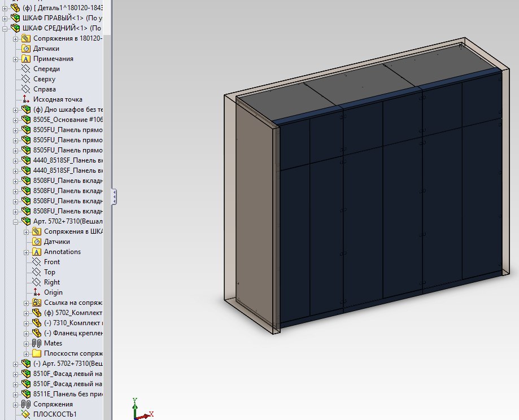The width and height of the screenshot is (519, 420).
Task: Click the Плоскости сопряж folder icon
Action: click(36, 353)
